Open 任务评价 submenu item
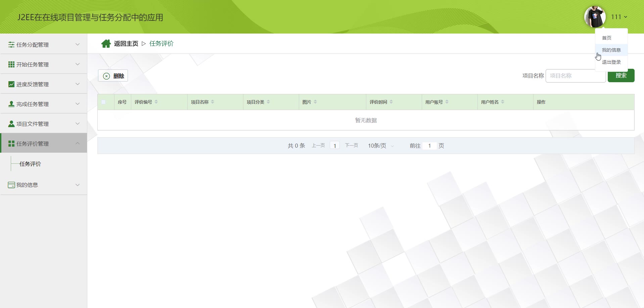The width and height of the screenshot is (644, 308). [30, 164]
